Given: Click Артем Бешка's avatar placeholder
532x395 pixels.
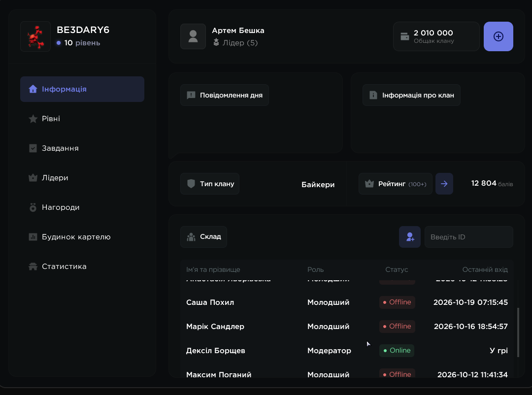Looking at the screenshot, I should (x=193, y=36).
